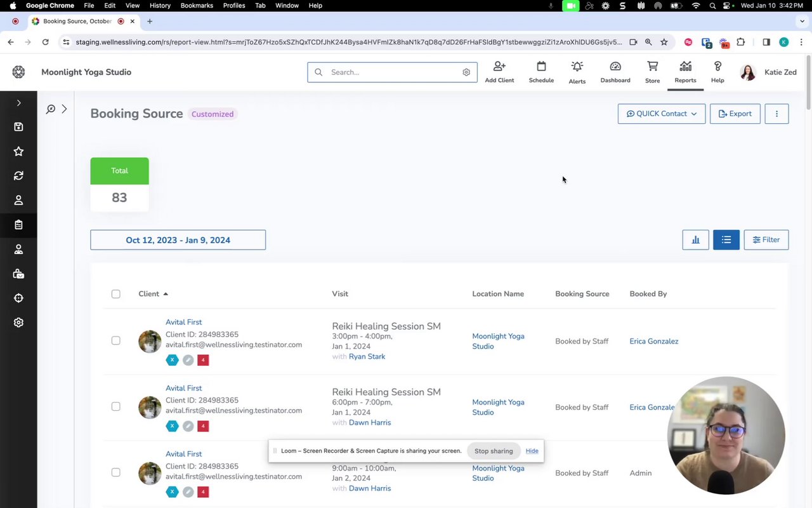This screenshot has width=812, height=508.
Task: Open the Bookmarks menu in menu bar
Action: [x=197, y=6]
